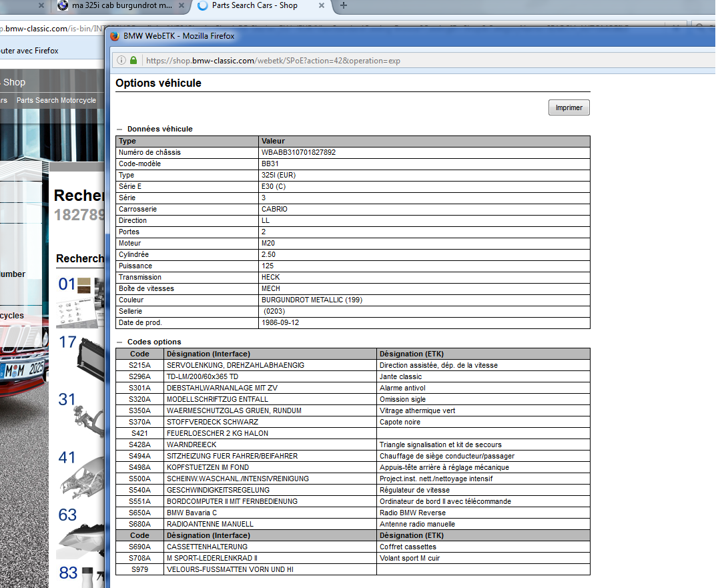Click the 'Options véhicule' page heading
Image resolution: width=718 pixels, height=588 pixels.
click(158, 83)
